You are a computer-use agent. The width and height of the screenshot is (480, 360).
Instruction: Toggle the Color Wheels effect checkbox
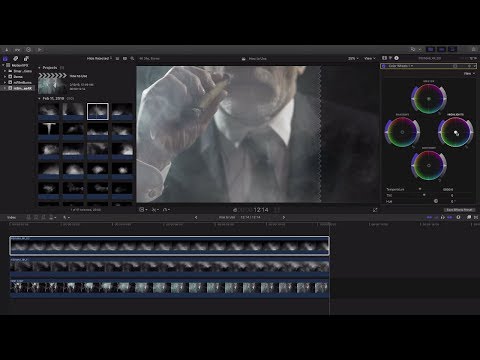[x=384, y=66]
